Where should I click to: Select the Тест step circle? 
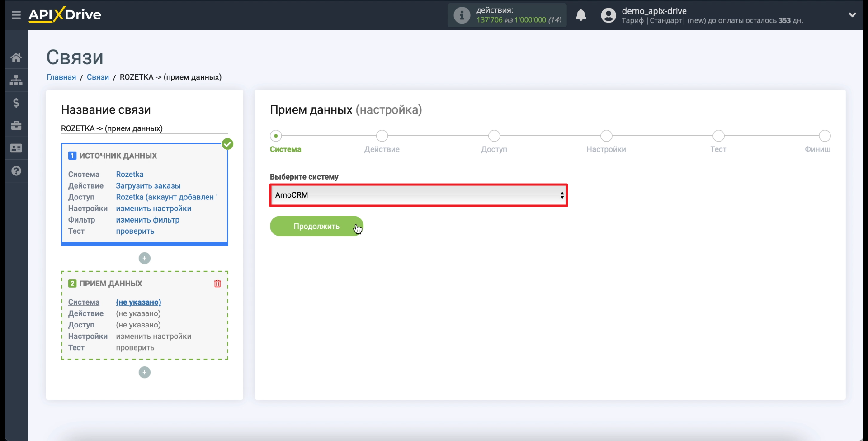click(x=718, y=136)
